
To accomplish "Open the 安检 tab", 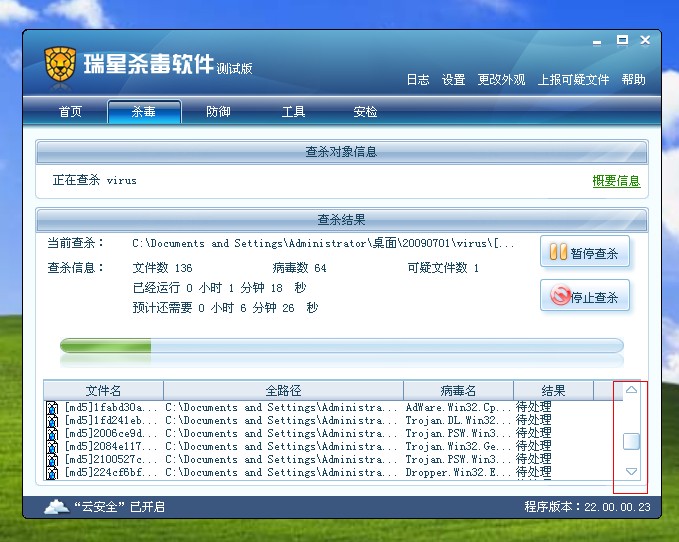I will point(365,112).
